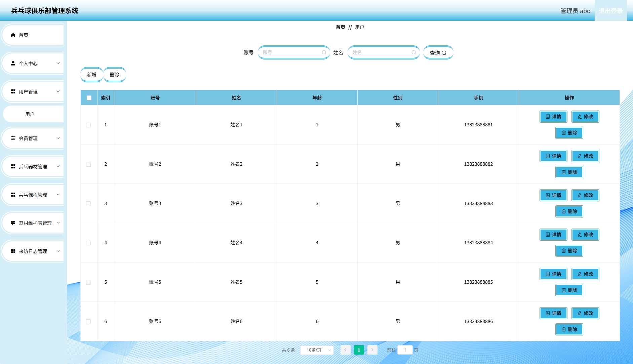Click the home icon beside 首页
The image size is (633, 364).
point(13,35)
